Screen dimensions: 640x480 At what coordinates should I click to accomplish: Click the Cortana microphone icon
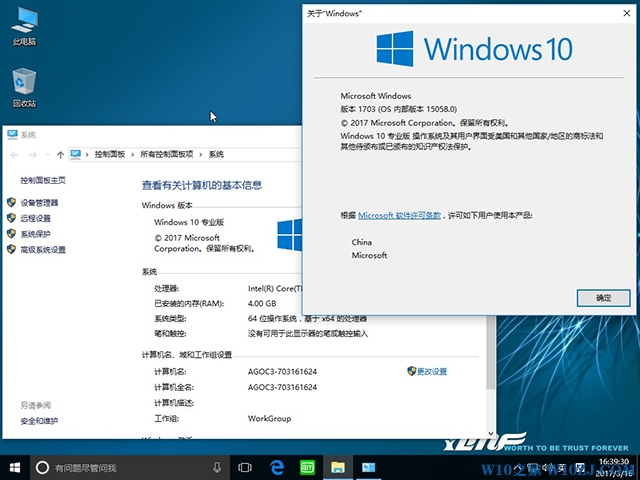coord(217,468)
